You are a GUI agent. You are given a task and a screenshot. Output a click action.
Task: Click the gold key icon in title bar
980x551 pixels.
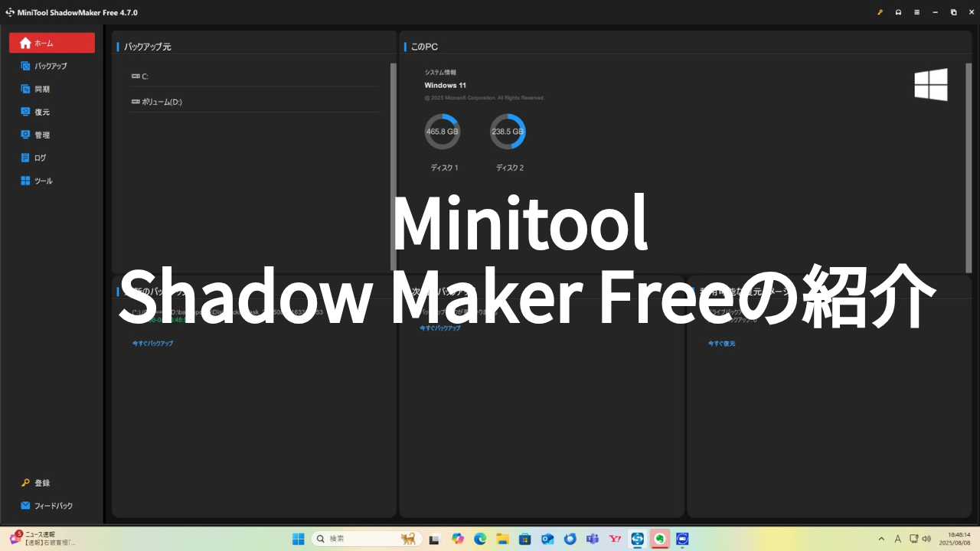point(880,12)
